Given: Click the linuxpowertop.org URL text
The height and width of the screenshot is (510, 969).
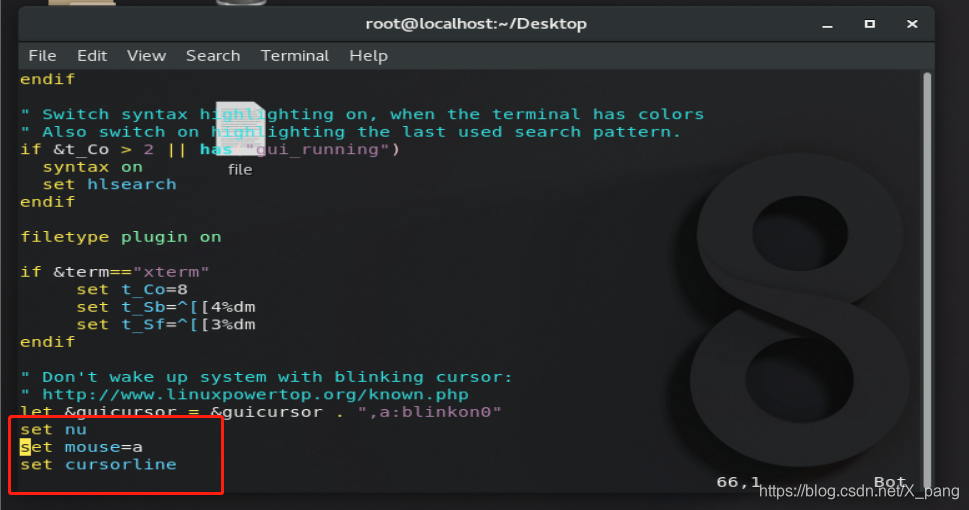Looking at the screenshot, I should tap(255, 394).
